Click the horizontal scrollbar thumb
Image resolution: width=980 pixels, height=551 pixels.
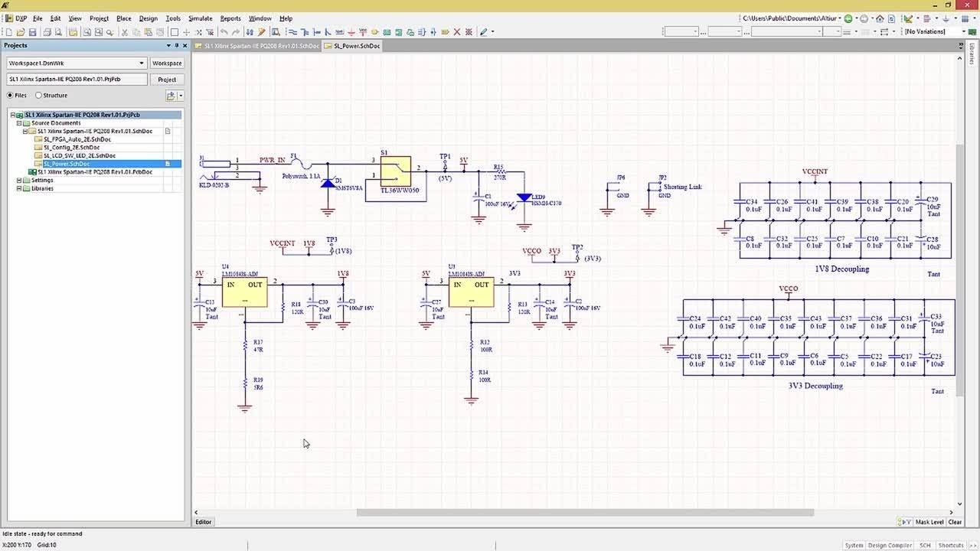coord(585,512)
